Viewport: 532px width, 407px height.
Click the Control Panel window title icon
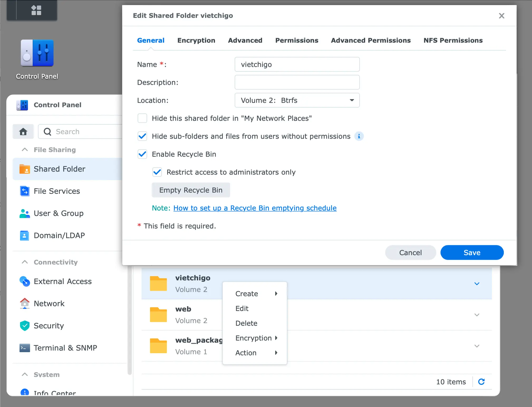point(22,105)
